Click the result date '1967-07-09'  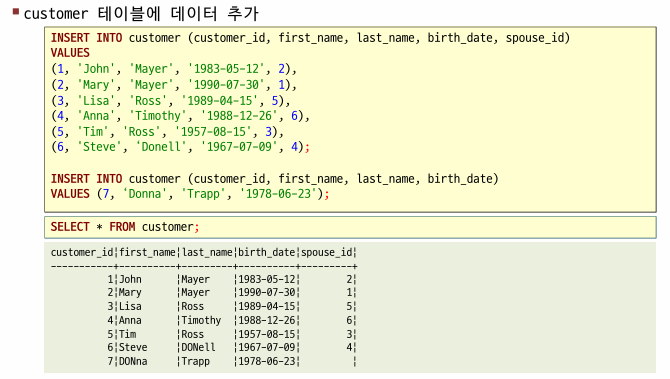tap(267, 347)
